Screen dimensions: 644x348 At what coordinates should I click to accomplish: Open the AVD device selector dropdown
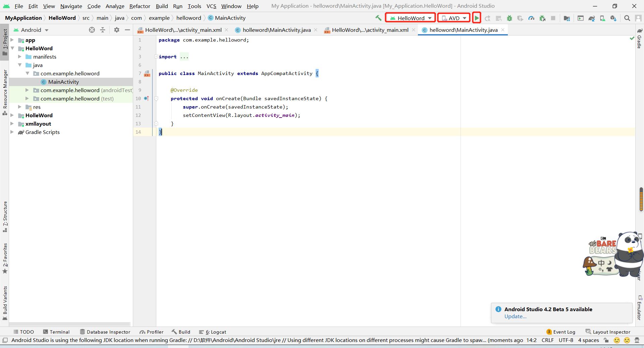point(454,18)
